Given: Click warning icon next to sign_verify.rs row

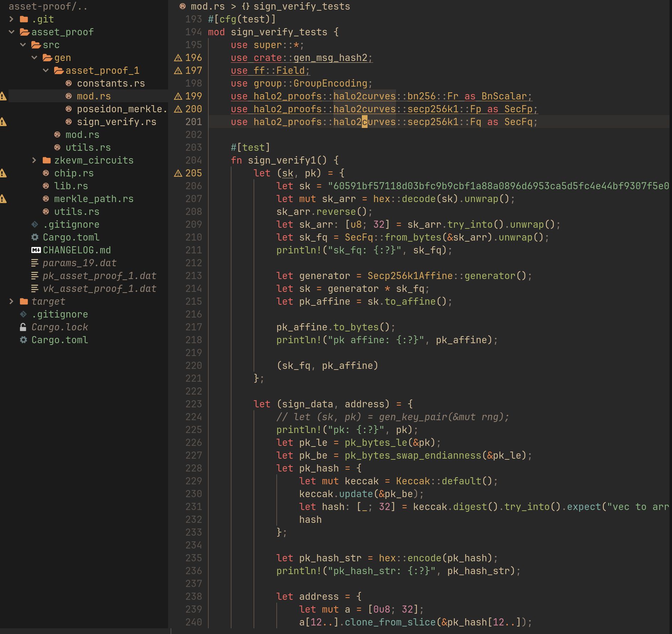Looking at the screenshot, I should pyautogui.click(x=3, y=122).
